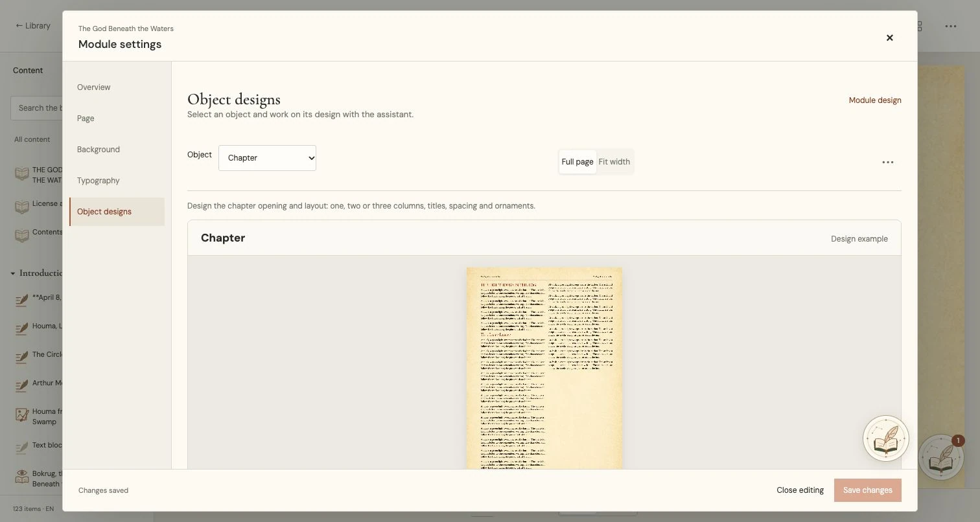The width and height of the screenshot is (980, 522).
Task: Click the 'Content' heading in background sidebar
Action: [x=28, y=71]
